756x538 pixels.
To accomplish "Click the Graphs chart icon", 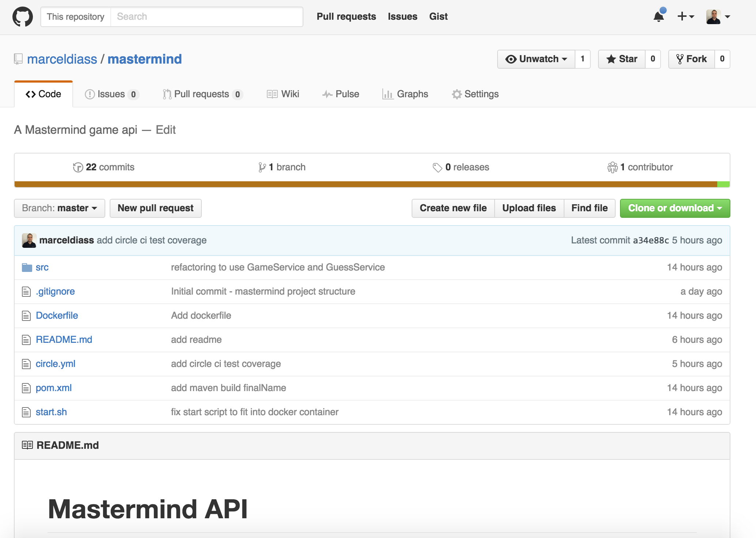I will pyautogui.click(x=387, y=94).
